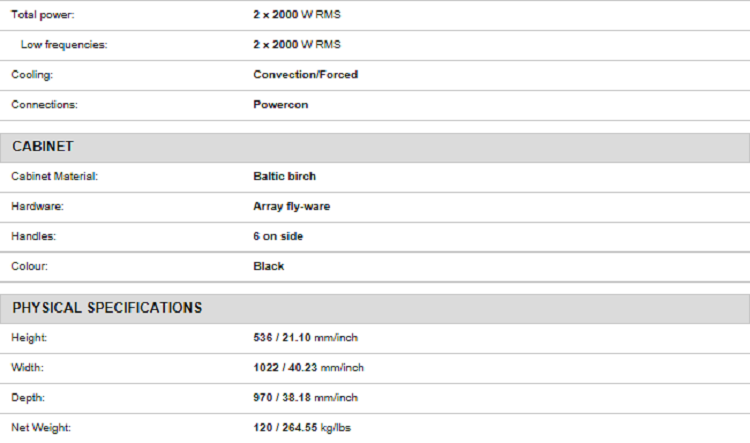Click the Connections label
Image resolution: width=750 pixels, height=443 pixels.
(x=44, y=105)
